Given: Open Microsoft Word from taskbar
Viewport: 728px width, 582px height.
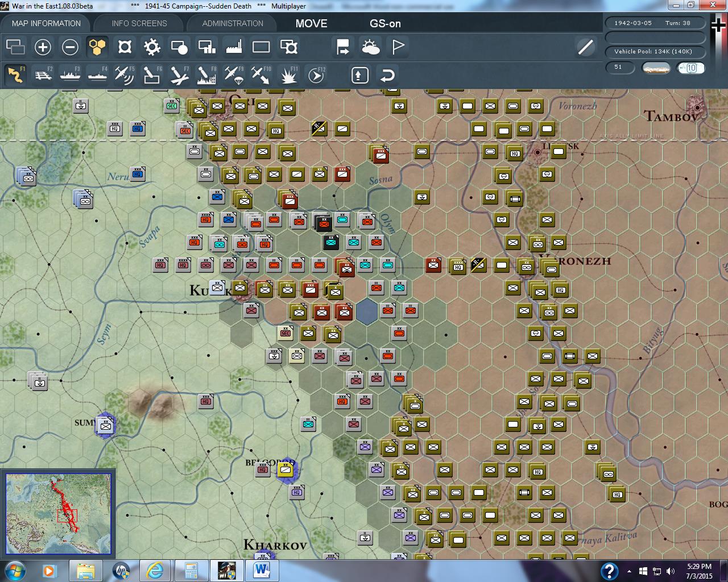Looking at the screenshot, I should click(x=261, y=570).
